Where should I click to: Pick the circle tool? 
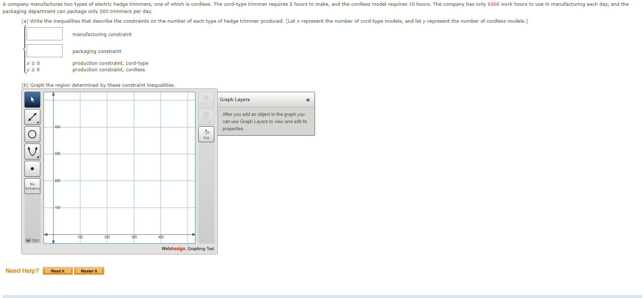point(32,134)
